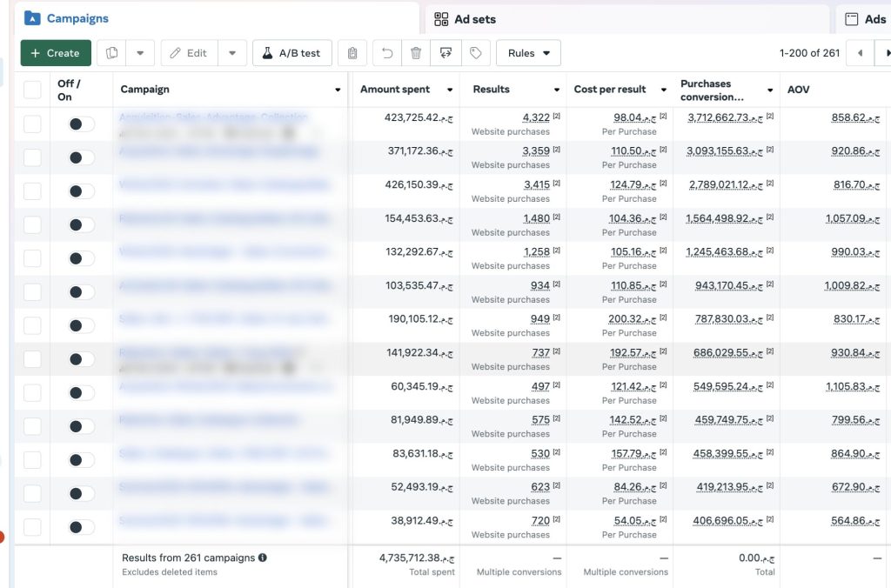
Task: Open dropdown arrow next to Duplicate
Action: 140,53
